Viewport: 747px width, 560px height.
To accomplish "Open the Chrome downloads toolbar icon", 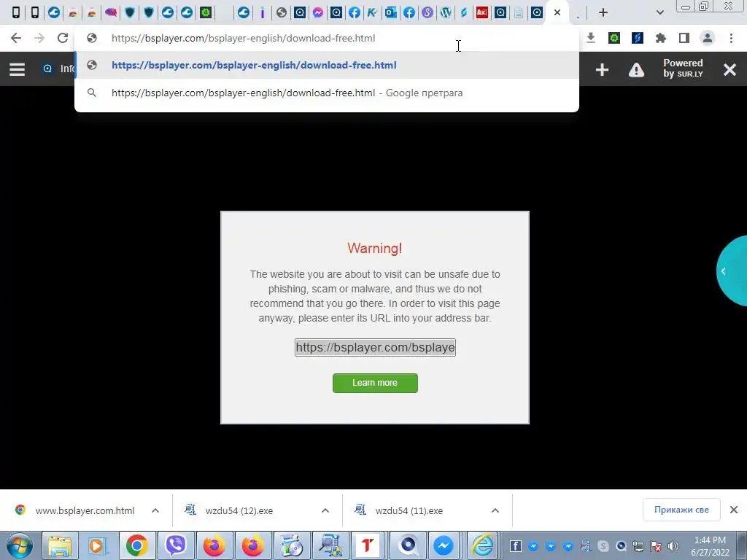I will coord(591,38).
